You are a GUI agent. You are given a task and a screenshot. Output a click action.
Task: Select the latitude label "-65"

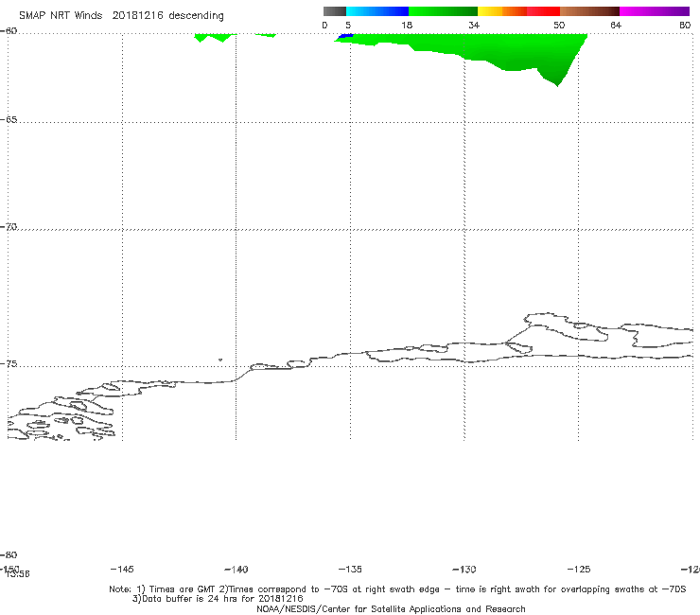click(x=9, y=120)
